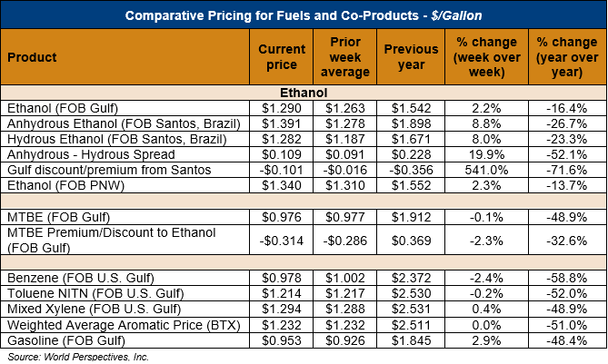
Task: Click the 541.0% week-over-week value
Action: 489,170
